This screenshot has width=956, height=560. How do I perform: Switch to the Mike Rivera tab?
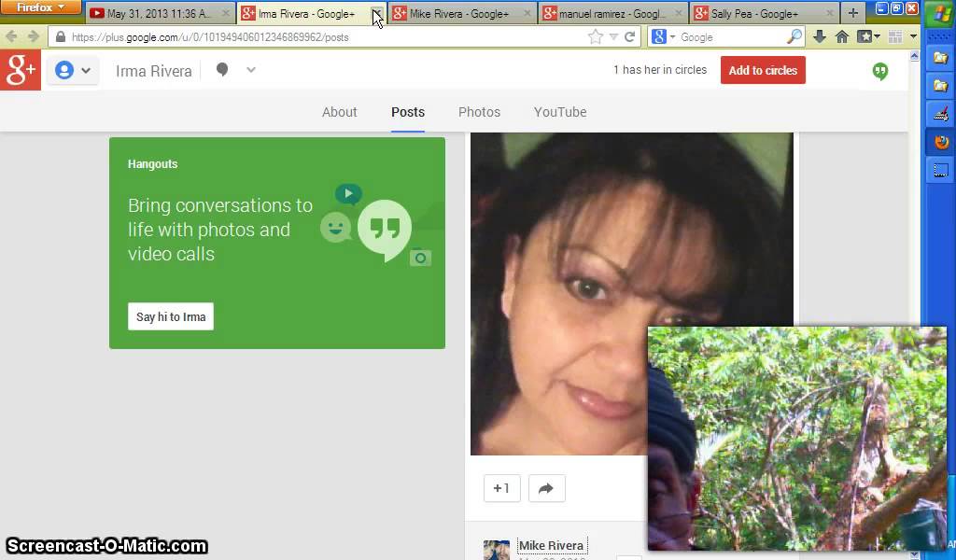[x=458, y=14]
